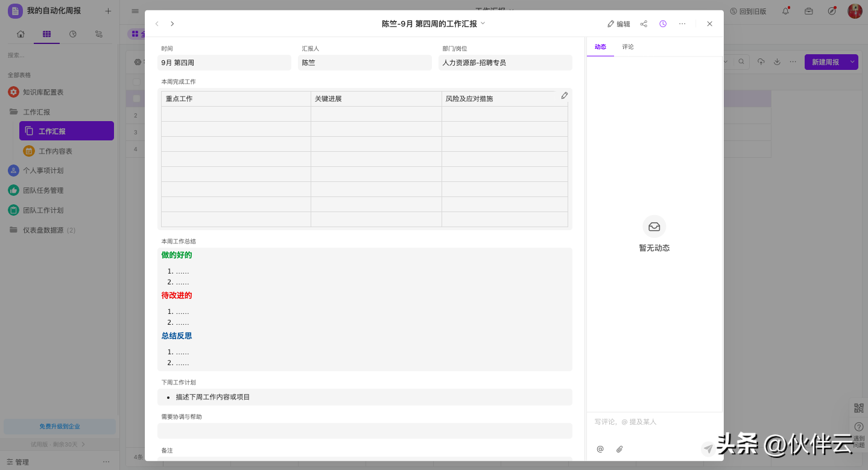Switch to the 评论 tab

coord(628,47)
